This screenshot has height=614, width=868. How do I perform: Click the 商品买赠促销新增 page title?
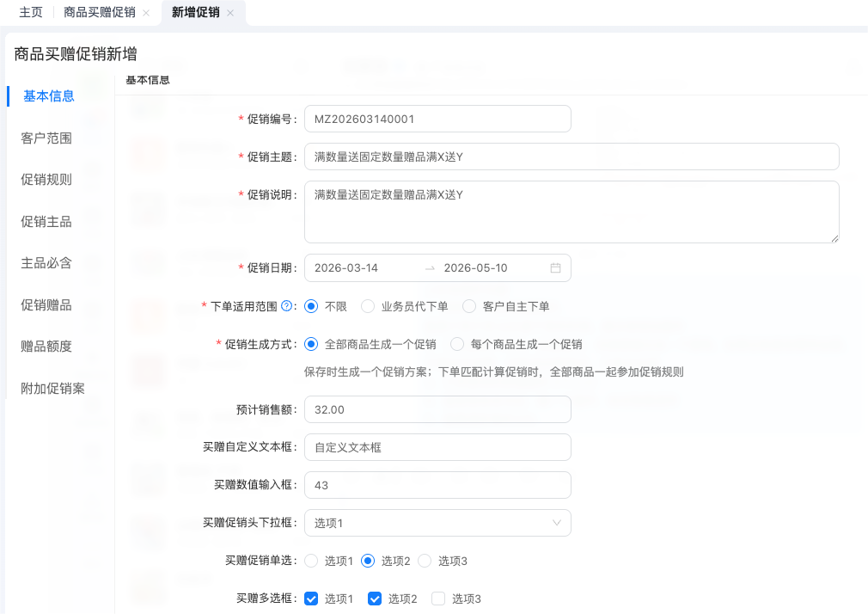(76, 54)
